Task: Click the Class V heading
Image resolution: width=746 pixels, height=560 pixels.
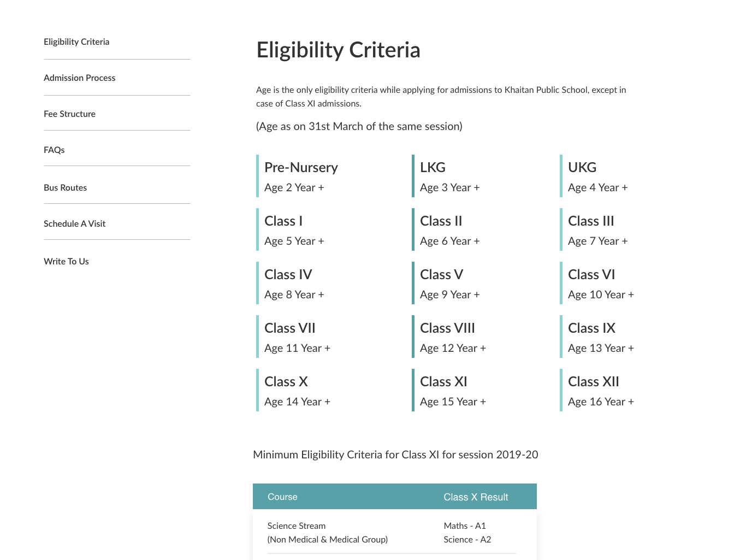Action: pos(442,275)
